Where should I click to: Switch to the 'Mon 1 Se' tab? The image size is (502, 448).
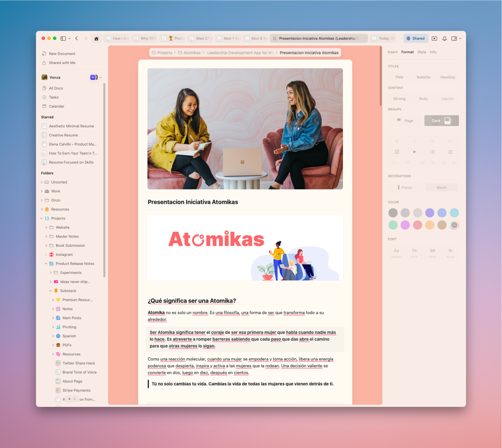tap(228, 39)
